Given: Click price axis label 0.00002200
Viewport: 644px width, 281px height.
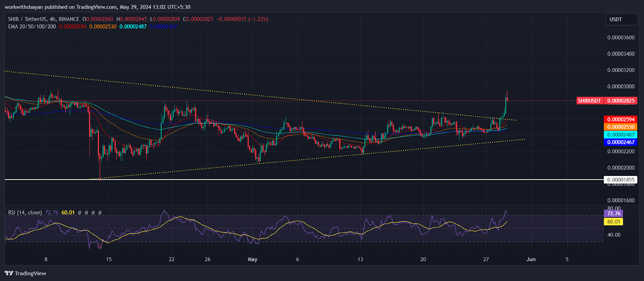Looking at the screenshot, I should 621,152.
